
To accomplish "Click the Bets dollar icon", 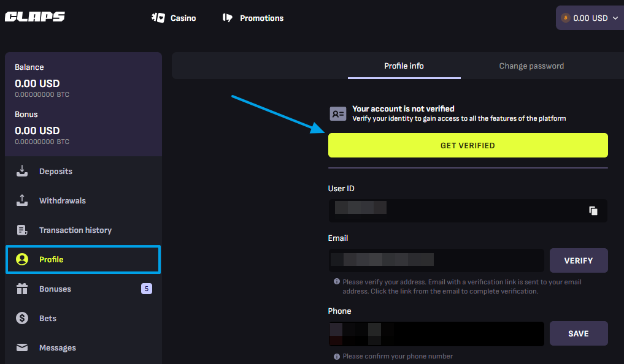I will (22, 318).
